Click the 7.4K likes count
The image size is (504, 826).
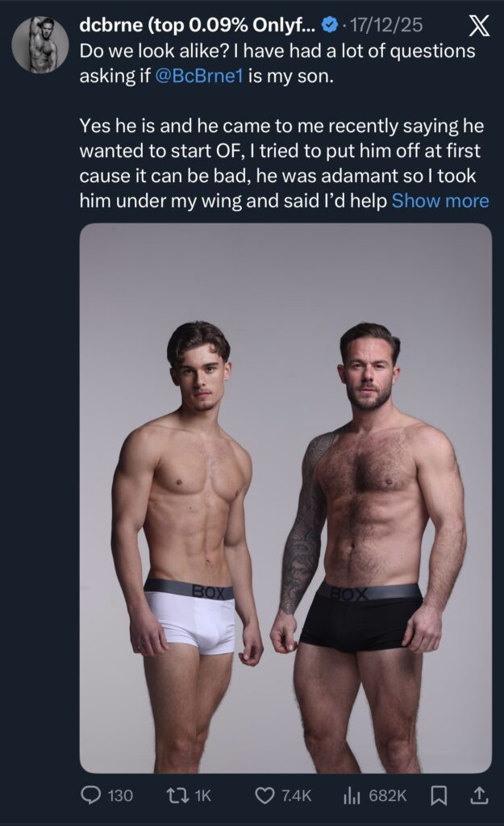pyautogui.click(x=297, y=795)
